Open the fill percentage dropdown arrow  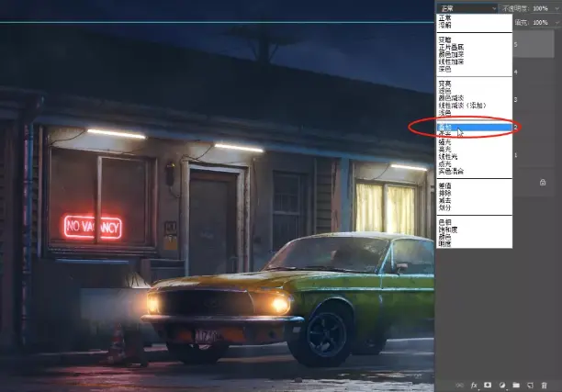tap(556, 23)
